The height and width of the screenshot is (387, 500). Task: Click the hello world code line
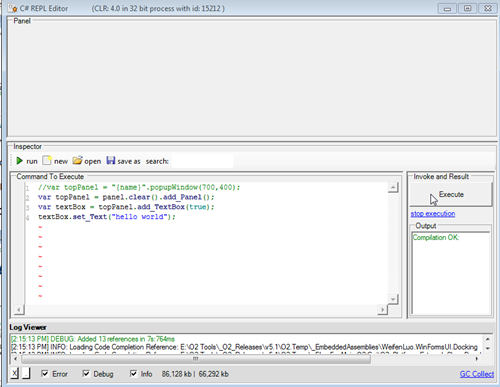(107, 217)
